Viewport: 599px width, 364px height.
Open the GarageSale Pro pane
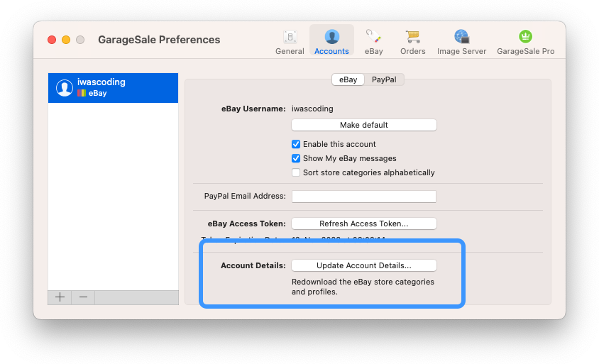(525, 42)
